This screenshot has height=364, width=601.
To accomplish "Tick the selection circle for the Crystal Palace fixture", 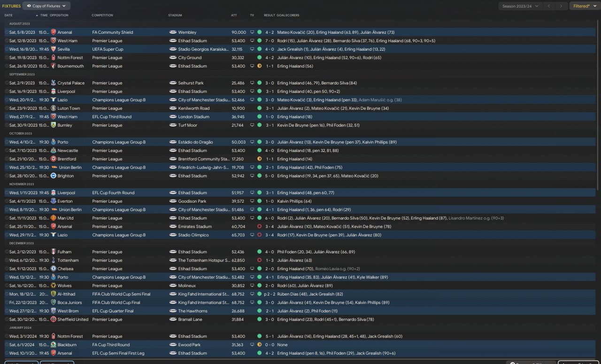I will [x=7, y=83].
